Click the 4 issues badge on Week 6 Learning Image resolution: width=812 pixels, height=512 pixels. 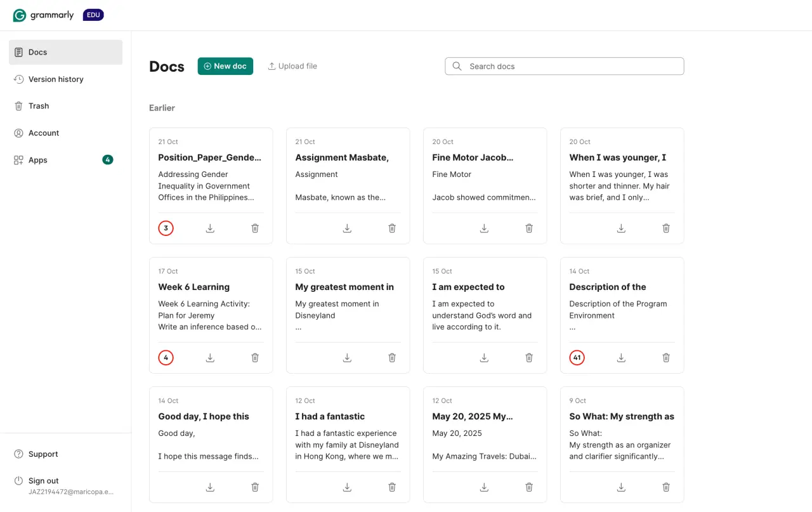166,358
